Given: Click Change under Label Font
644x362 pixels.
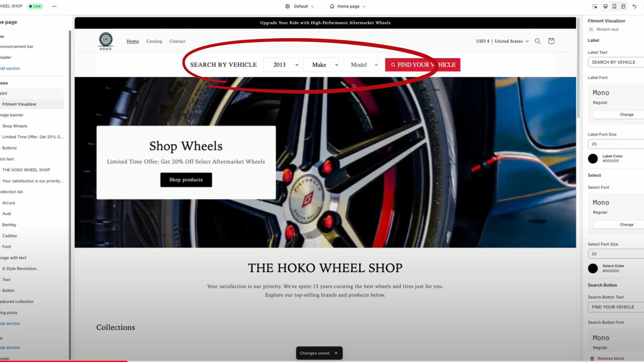Looking at the screenshot, I should 626,115.
